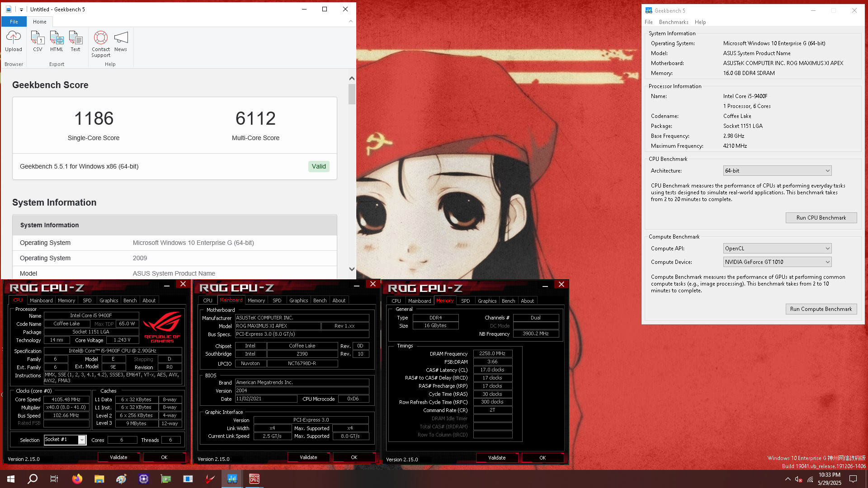Open Task View on the taskbar
The width and height of the screenshot is (868, 488).
54,479
